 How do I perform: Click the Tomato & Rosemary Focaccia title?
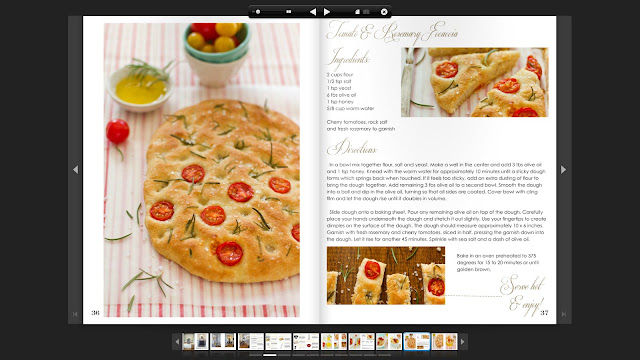[x=392, y=33]
